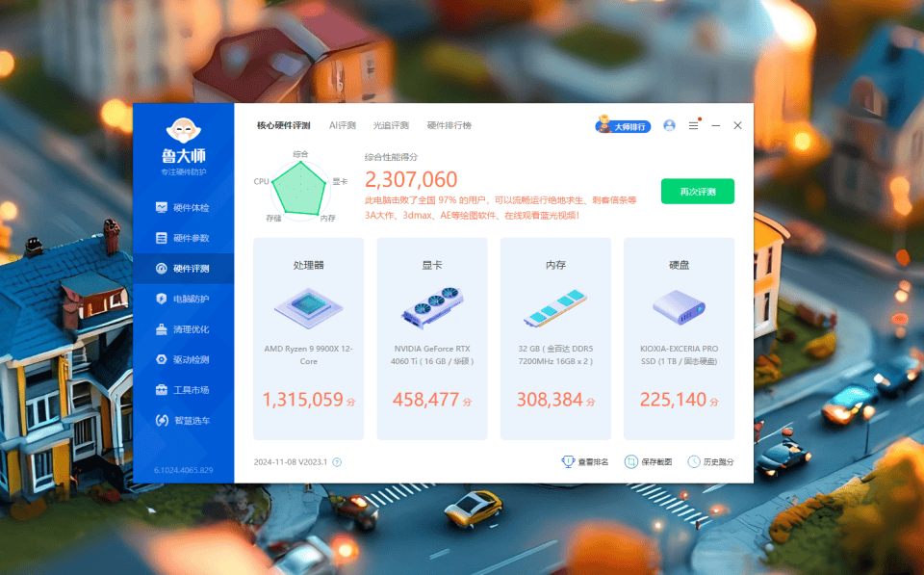Switch to the 核心硬件评测 tab
The height and width of the screenshot is (575, 924).
[283, 125]
